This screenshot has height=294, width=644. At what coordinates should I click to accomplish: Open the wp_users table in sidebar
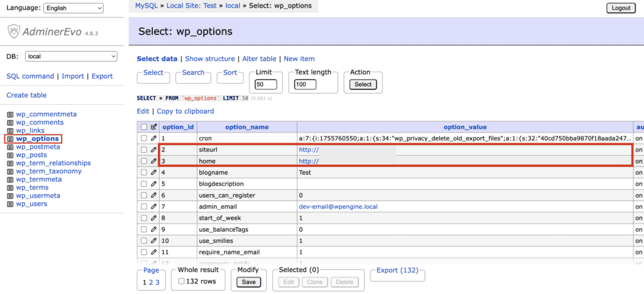click(31, 204)
